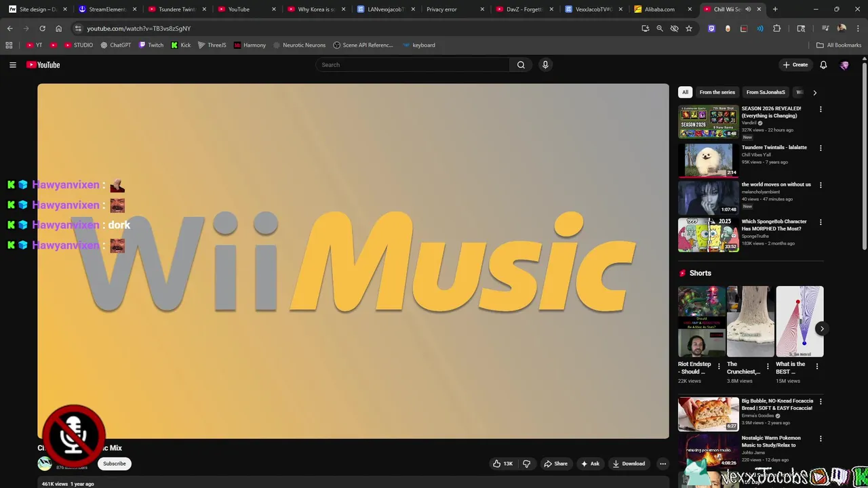Open Big Bubble No-Knead Focaccia video

pyautogui.click(x=708, y=413)
